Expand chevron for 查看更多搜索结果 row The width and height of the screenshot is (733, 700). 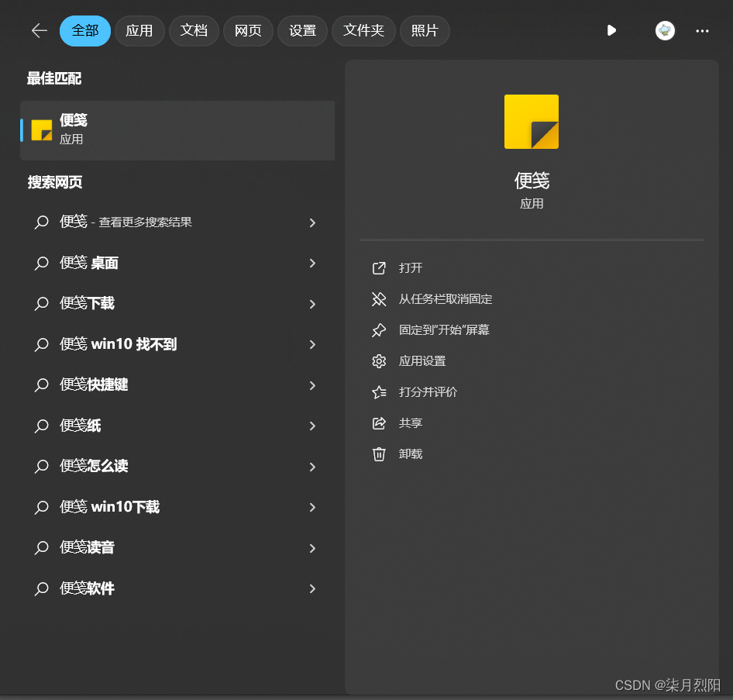tap(312, 222)
